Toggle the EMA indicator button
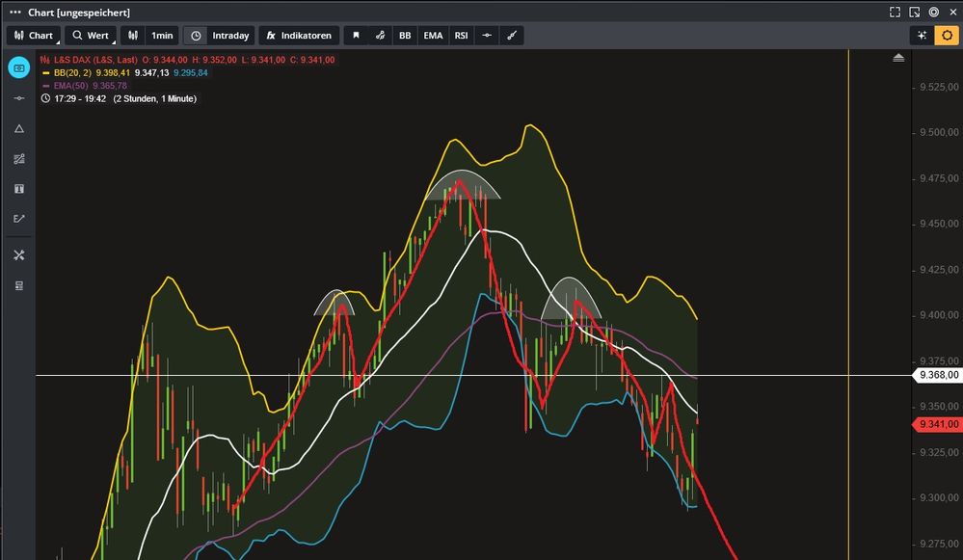The width and height of the screenshot is (963, 560). (433, 36)
